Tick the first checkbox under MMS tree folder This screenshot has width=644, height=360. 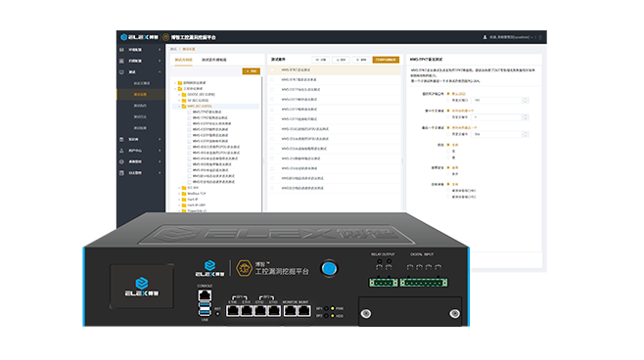(189, 112)
